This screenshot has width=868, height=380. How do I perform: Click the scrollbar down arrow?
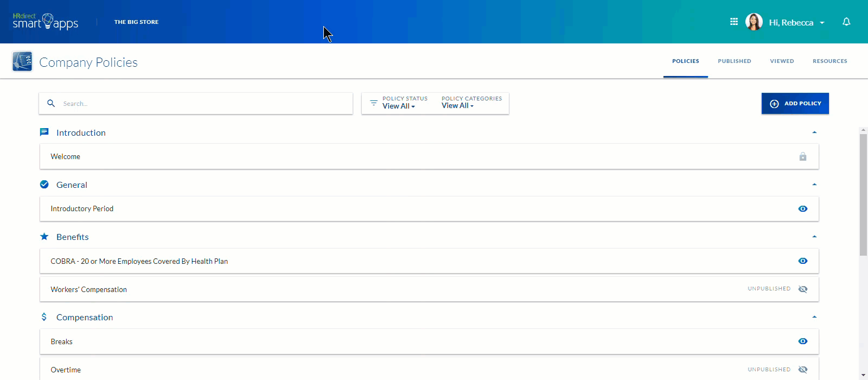[863, 375]
